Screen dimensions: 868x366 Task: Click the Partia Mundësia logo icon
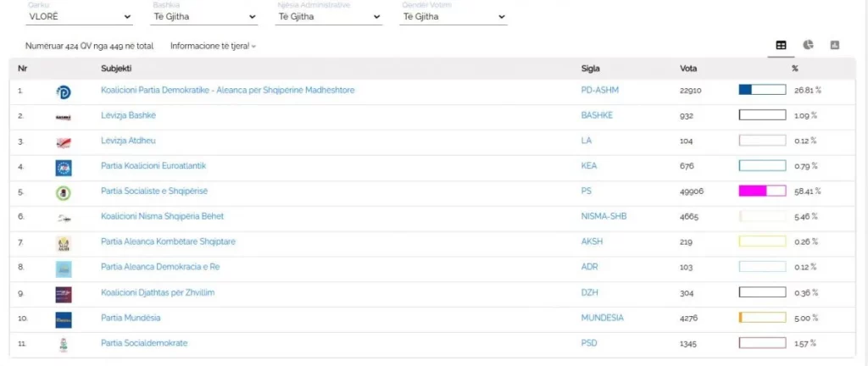(64, 319)
